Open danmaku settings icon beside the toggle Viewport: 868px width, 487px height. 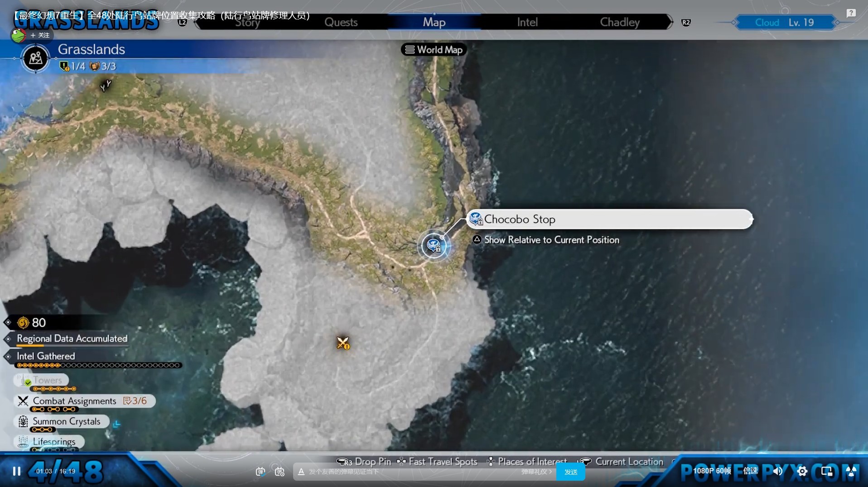(x=280, y=472)
